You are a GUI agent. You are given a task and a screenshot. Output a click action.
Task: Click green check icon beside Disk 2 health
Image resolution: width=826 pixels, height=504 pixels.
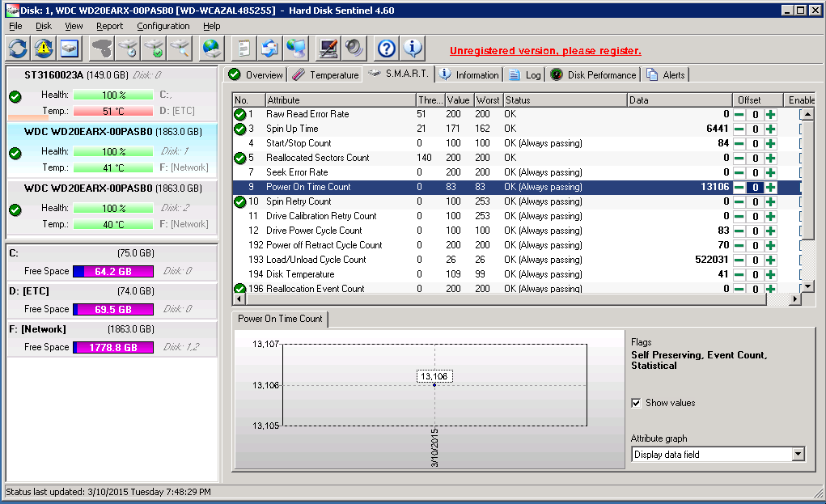point(15,210)
